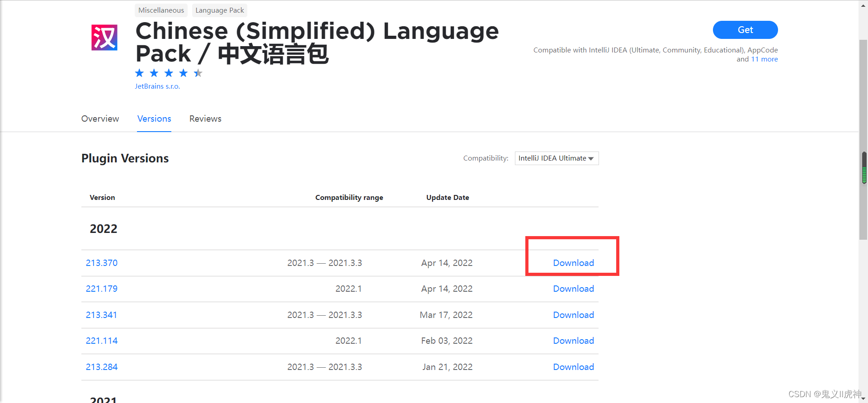Click the 'Update Date' column header
Image resolution: width=868 pixels, height=403 pixels.
click(448, 198)
